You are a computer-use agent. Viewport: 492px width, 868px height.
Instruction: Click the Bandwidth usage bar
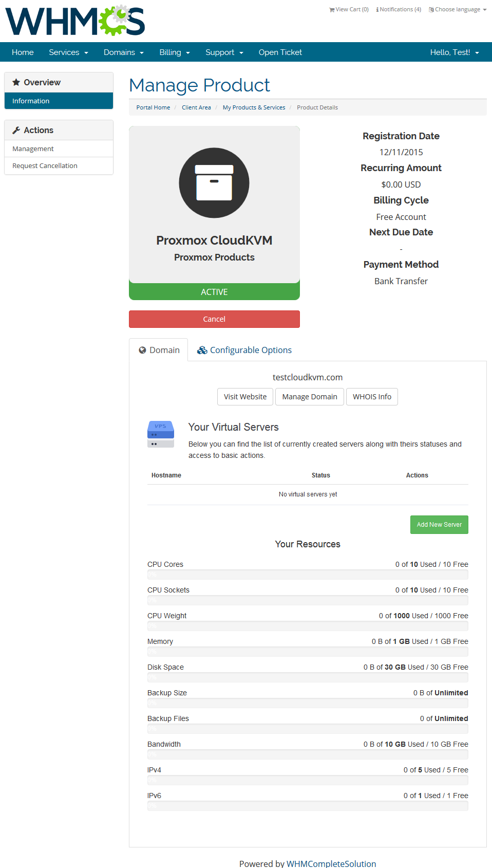pos(308,754)
